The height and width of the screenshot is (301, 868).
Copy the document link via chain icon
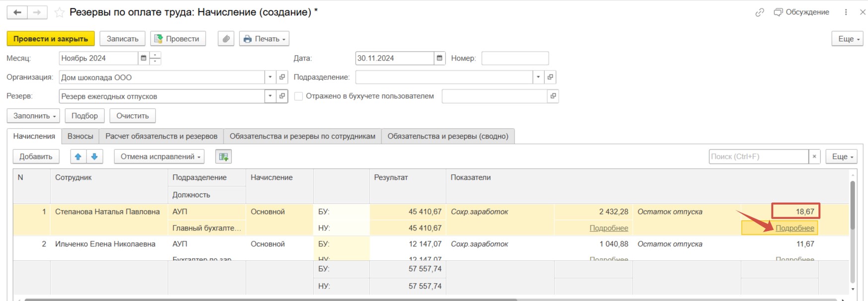759,12
